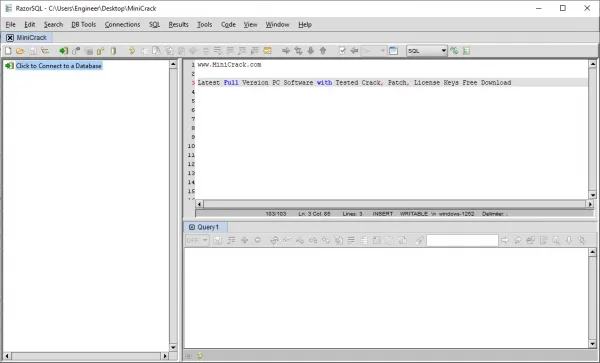Click the checkmark icon in main toolbar

pyautogui.click(x=342, y=51)
